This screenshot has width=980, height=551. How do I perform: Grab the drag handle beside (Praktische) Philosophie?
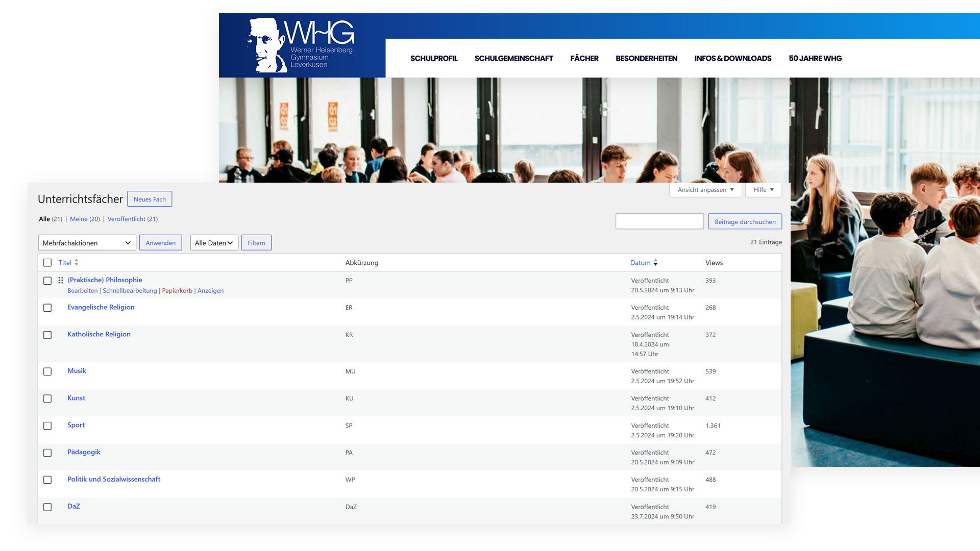coord(61,280)
